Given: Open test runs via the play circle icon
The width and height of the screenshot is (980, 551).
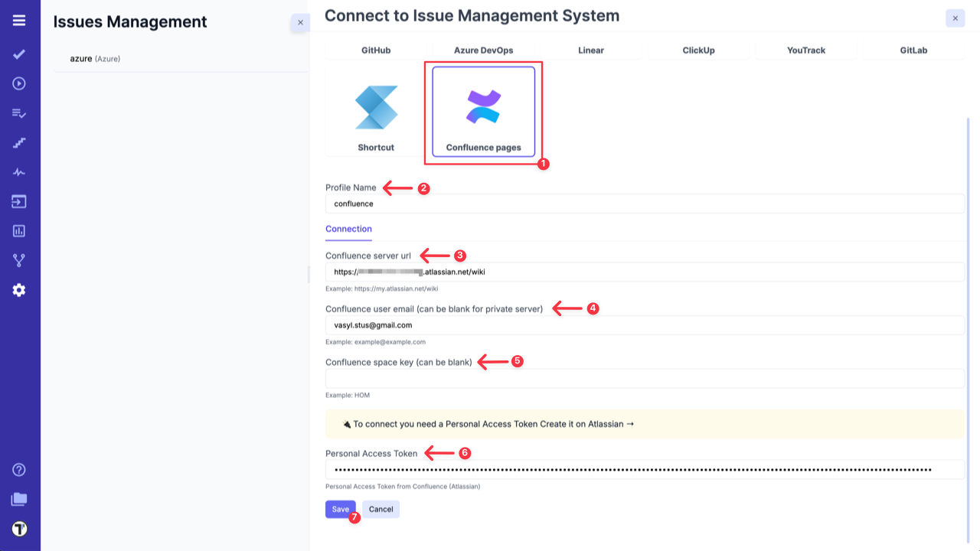Looking at the screenshot, I should pyautogui.click(x=19, y=83).
